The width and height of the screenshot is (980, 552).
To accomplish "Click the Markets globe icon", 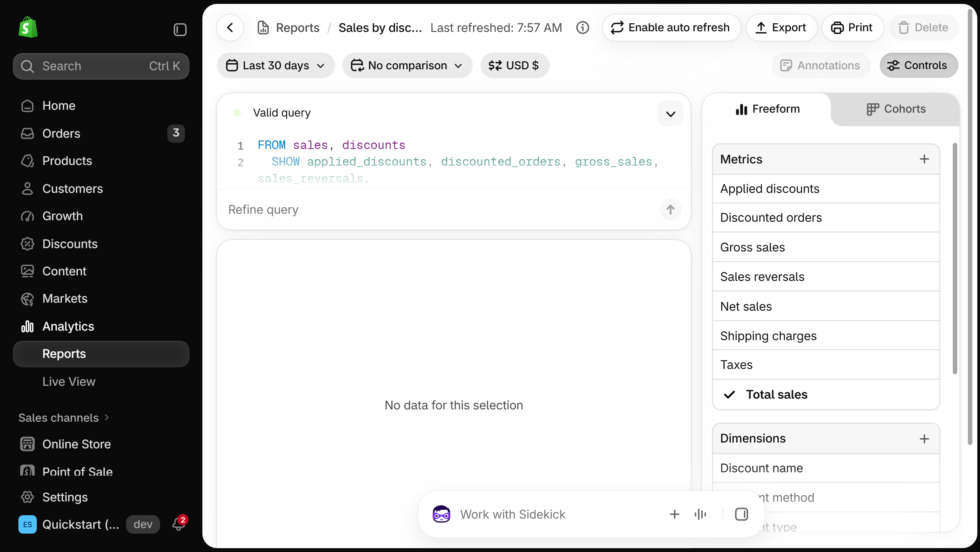I will tap(27, 299).
